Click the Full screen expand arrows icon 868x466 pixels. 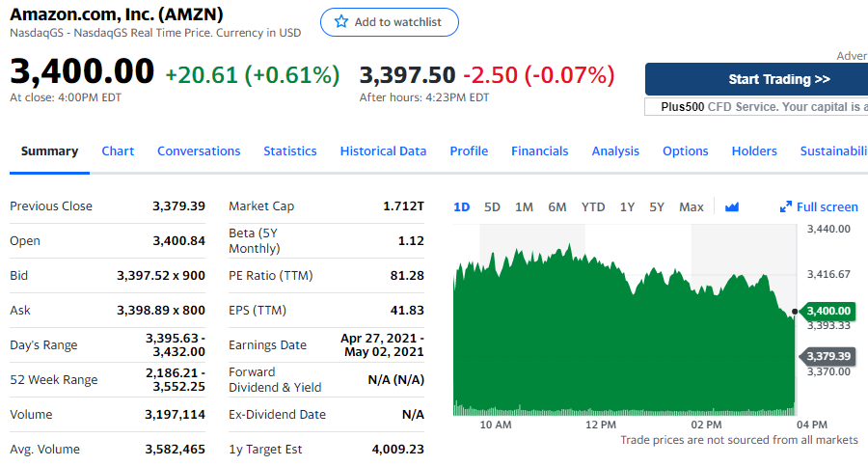[x=785, y=207]
